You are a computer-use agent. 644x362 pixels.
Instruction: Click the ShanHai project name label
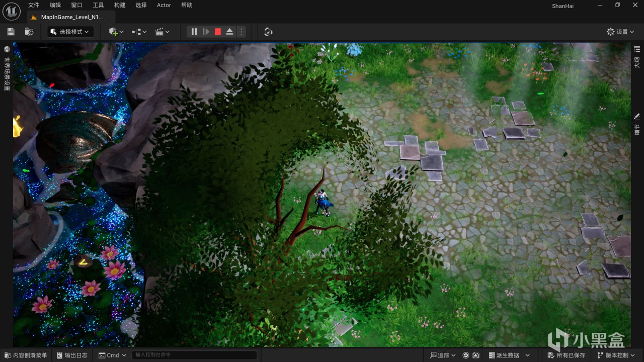562,6
